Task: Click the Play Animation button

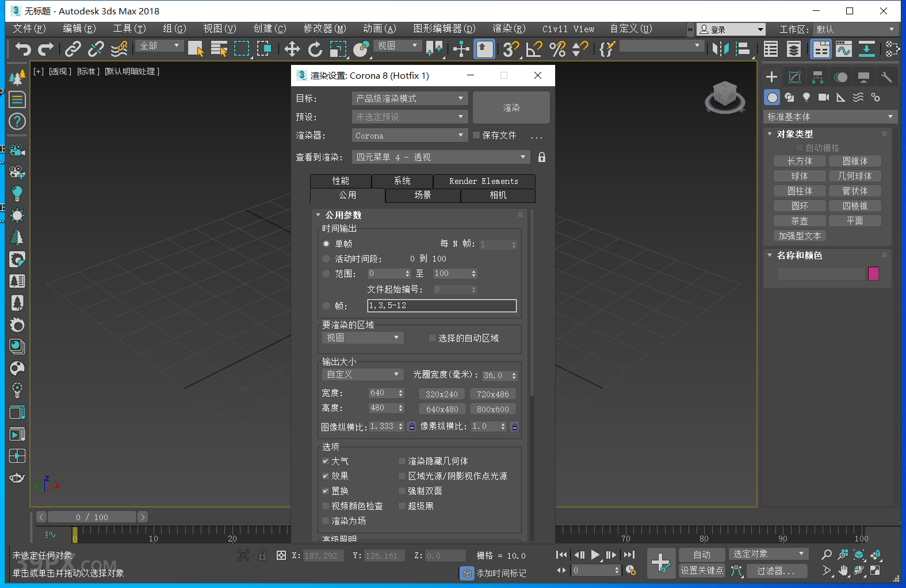Action: pos(595,555)
